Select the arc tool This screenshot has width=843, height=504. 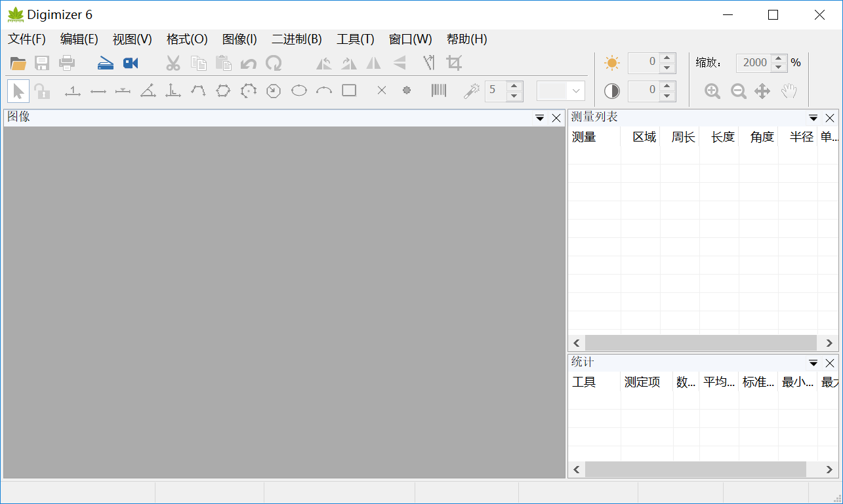324,91
